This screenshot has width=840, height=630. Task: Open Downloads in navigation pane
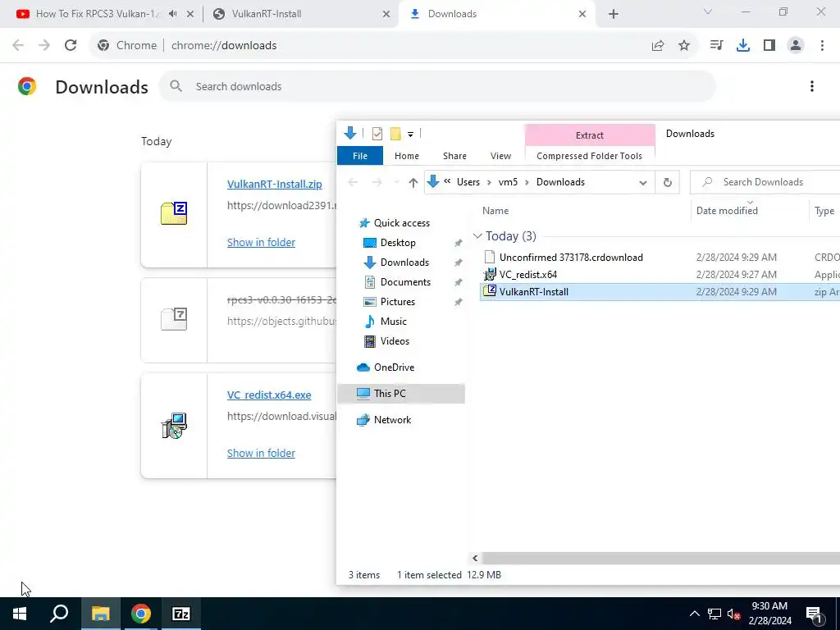[x=404, y=262]
